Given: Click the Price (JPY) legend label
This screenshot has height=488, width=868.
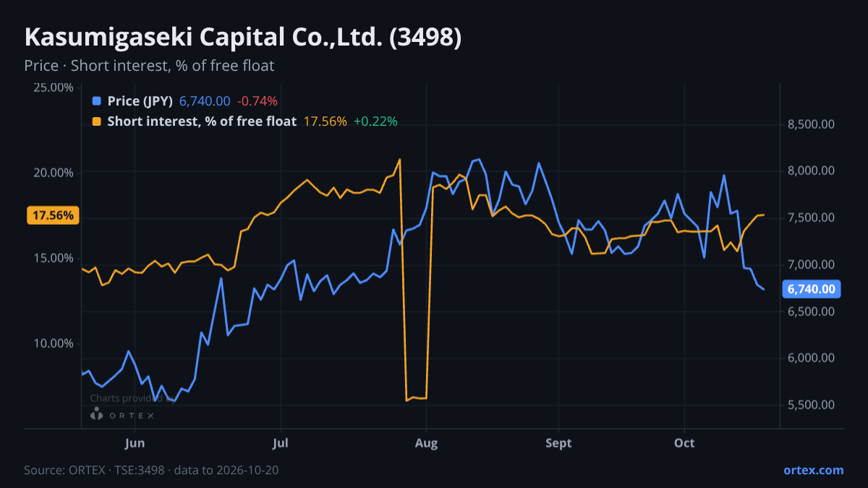Looking at the screenshot, I should (140, 101).
